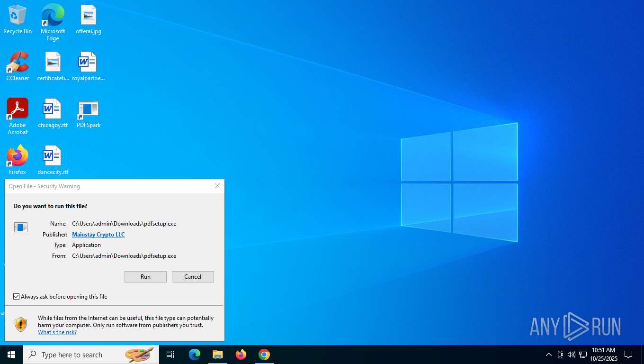Close the Open File Security Warning dialog

click(x=217, y=186)
